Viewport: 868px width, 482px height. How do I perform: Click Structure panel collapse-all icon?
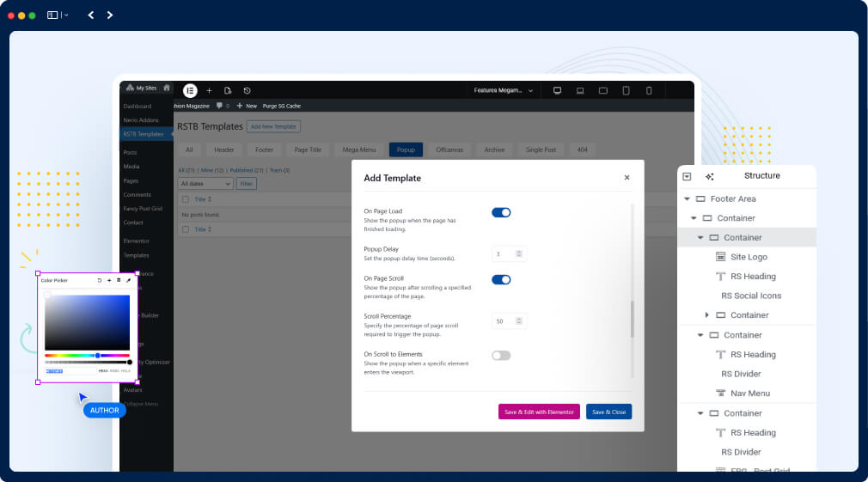coord(687,176)
